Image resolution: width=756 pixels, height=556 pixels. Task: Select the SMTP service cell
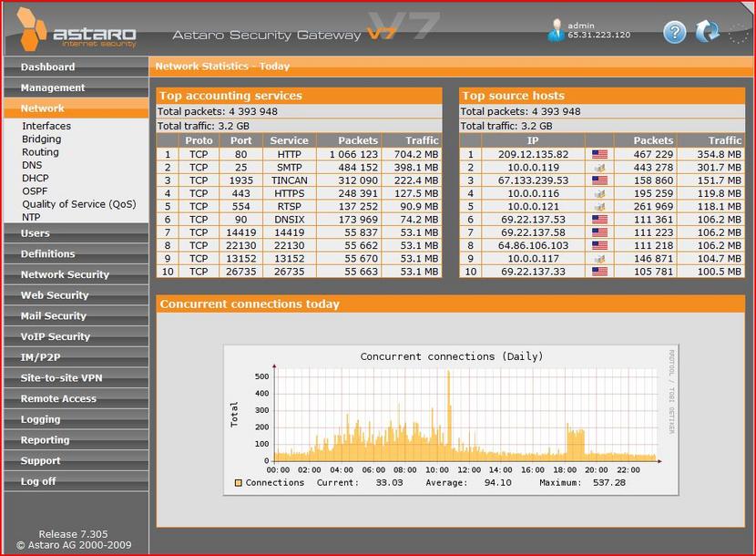[x=290, y=168]
